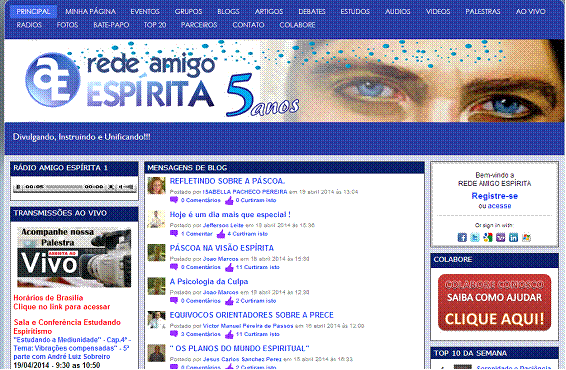Viewport: 566px width, 370px height.
Task: Sign in with the Yahoo icon
Action: (x=501, y=237)
